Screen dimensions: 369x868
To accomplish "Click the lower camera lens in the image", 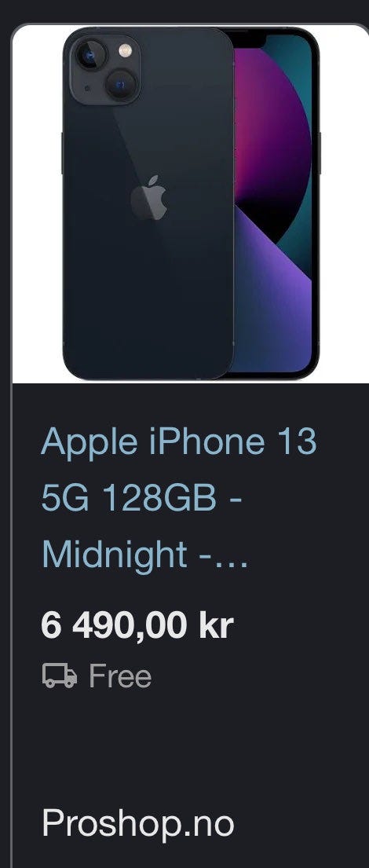I will pyautogui.click(x=121, y=84).
